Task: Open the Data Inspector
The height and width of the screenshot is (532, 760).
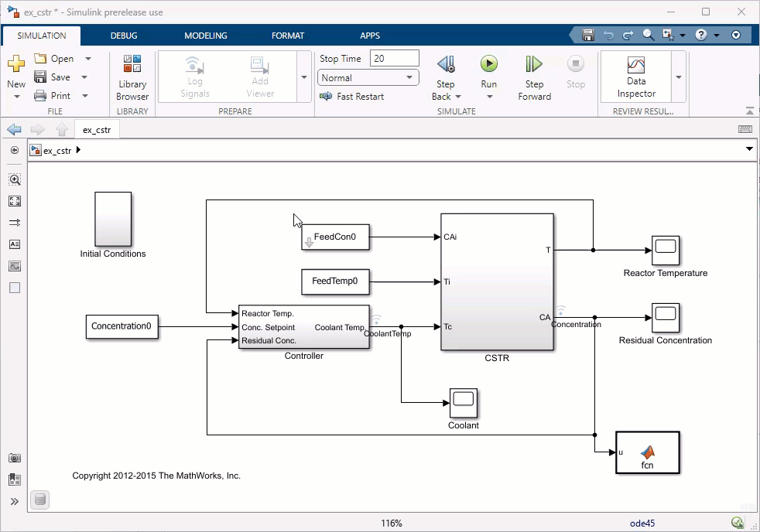Action: (x=636, y=77)
